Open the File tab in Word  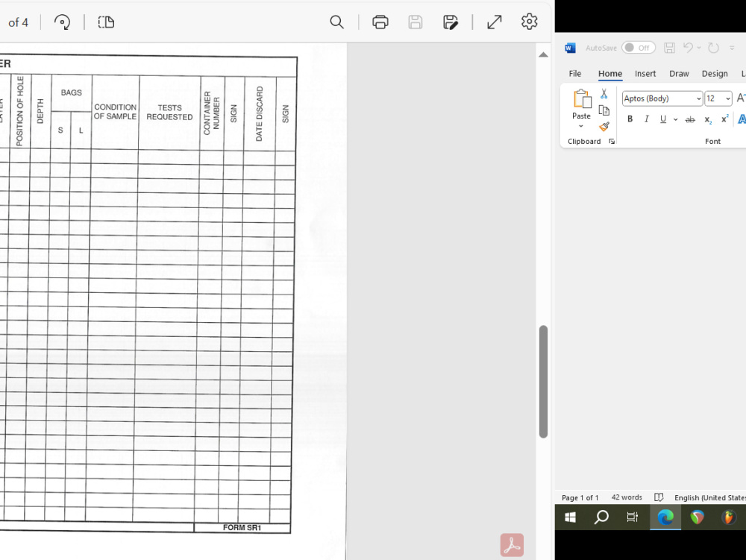[574, 74]
